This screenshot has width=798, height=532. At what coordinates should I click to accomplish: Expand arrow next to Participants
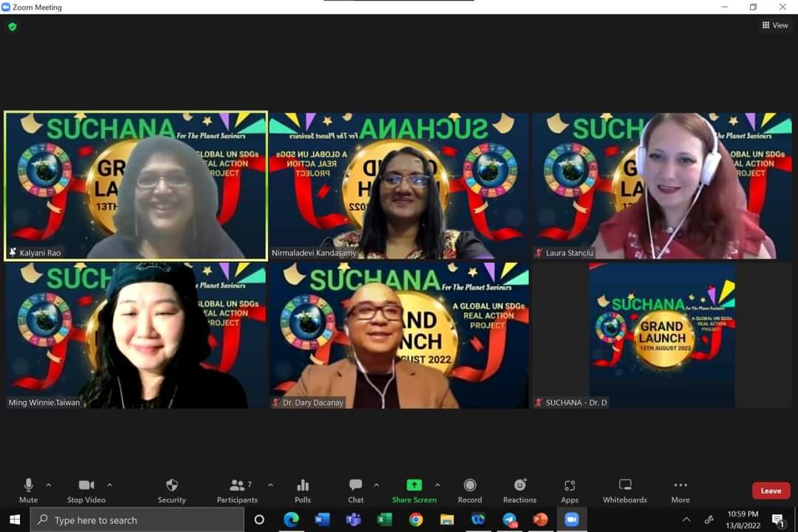[x=270, y=485]
